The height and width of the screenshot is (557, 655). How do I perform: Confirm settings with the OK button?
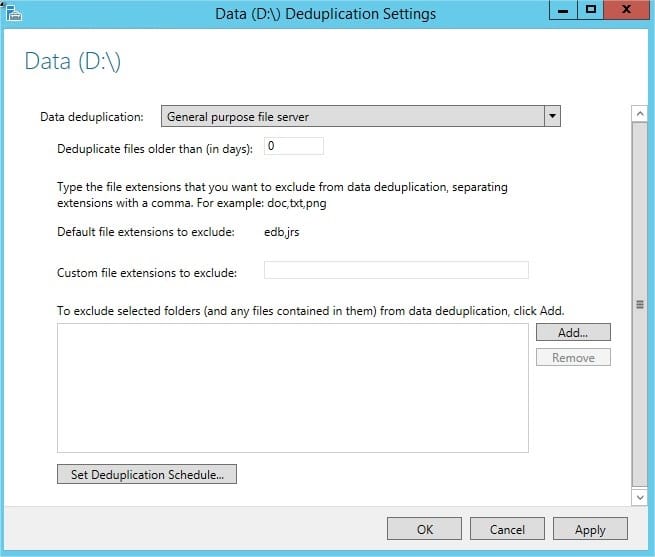[x=424, y=529]
